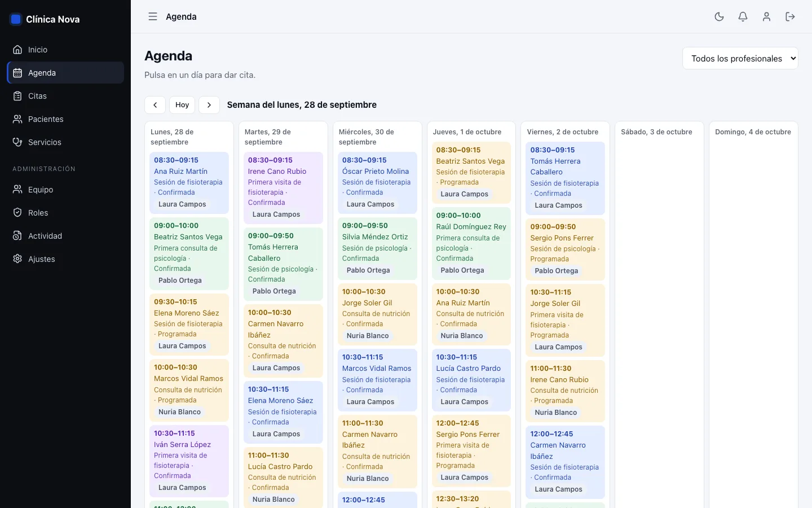Open Ana Ruiz Martín 08:30 Monday appointment
The width and height of the screenshot is (812, 508).
189,182
